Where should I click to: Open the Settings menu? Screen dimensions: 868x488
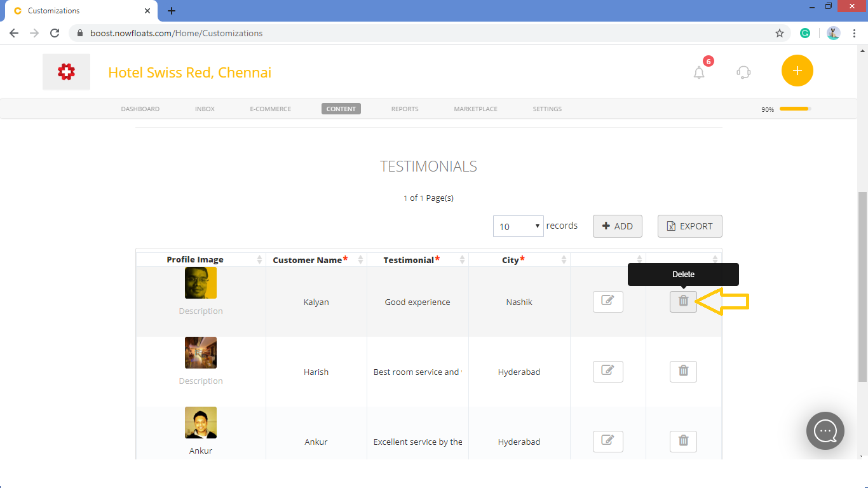click(547, 109)
